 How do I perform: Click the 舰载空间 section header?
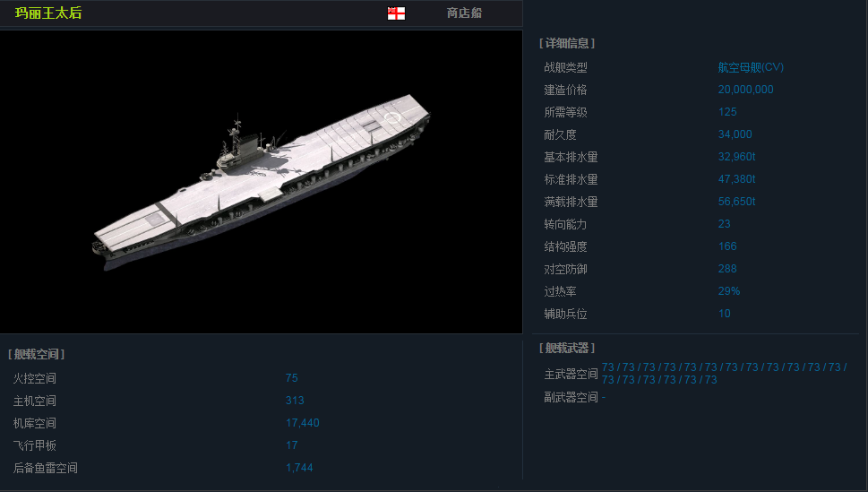[x=37, y=354]
